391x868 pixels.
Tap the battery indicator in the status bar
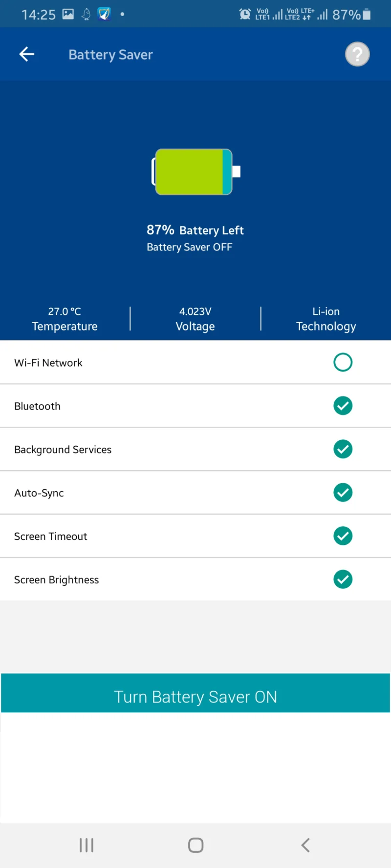point(364,14)
